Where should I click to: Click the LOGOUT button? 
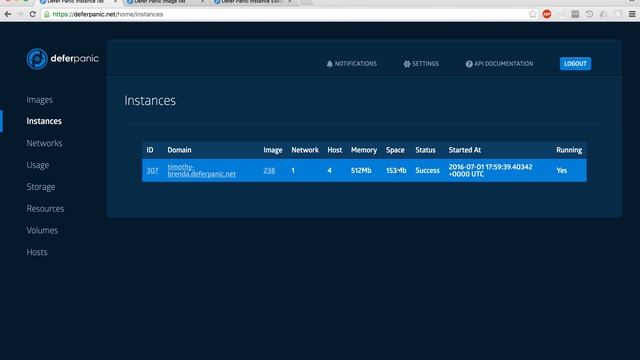click(575, 64)
